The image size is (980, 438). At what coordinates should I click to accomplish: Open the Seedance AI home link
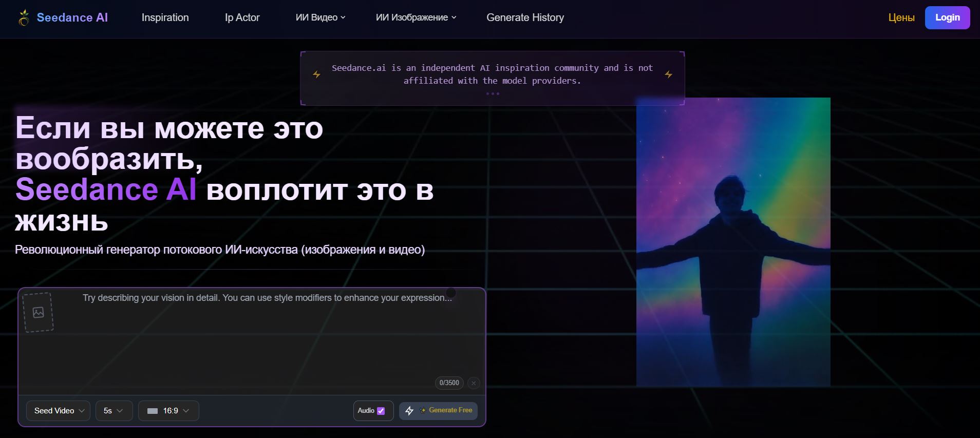click(x=72, y=17)
